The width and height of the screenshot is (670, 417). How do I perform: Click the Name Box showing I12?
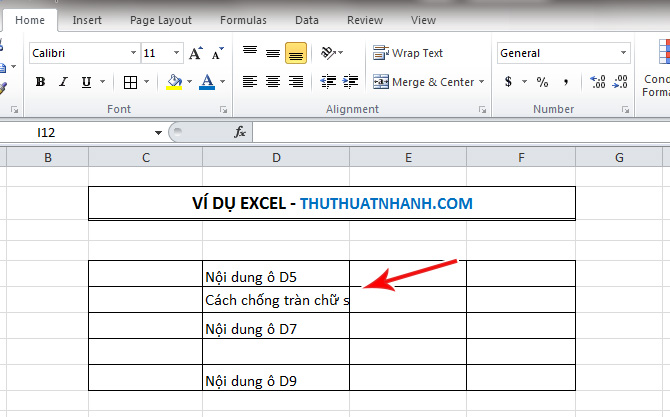(75, 132)
